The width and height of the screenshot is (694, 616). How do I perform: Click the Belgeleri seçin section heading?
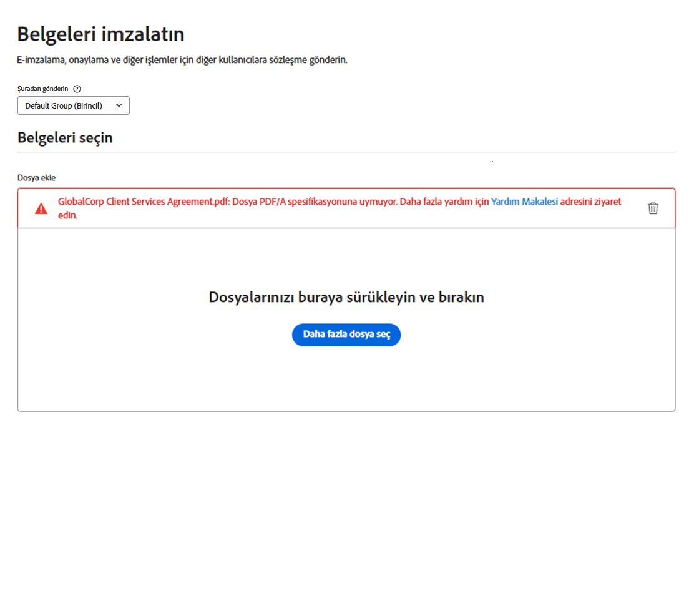[x=65, y=138]
